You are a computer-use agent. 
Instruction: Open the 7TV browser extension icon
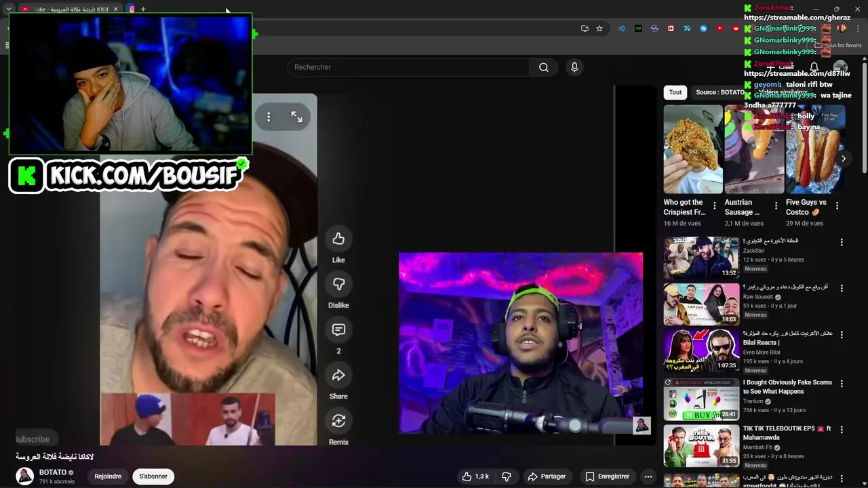coord(687,28)
